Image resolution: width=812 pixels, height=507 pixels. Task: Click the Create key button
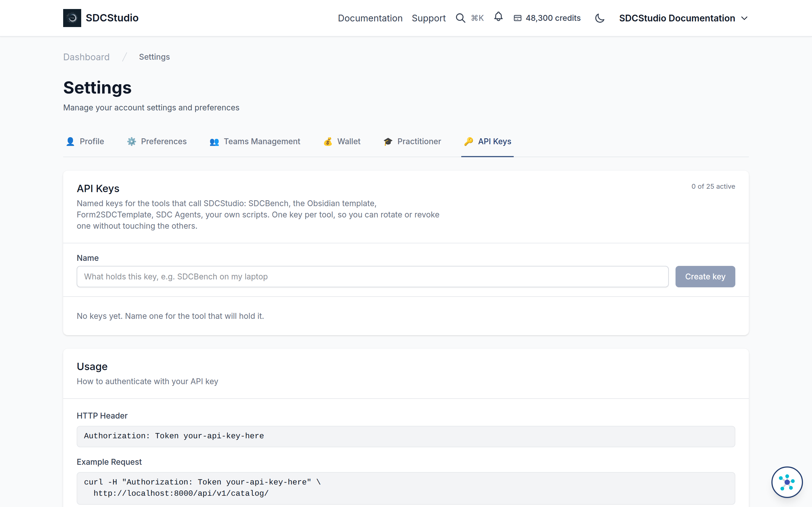click(705, 277)
